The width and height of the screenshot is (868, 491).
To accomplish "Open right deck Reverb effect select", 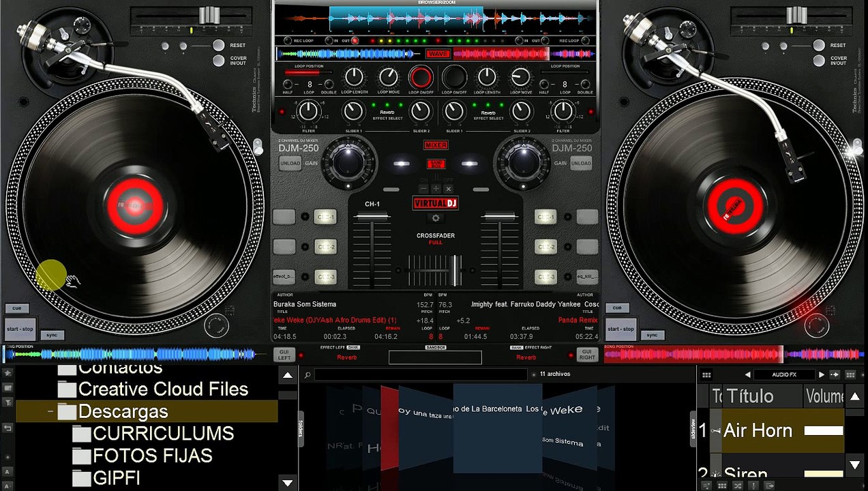I will [488, 113].
